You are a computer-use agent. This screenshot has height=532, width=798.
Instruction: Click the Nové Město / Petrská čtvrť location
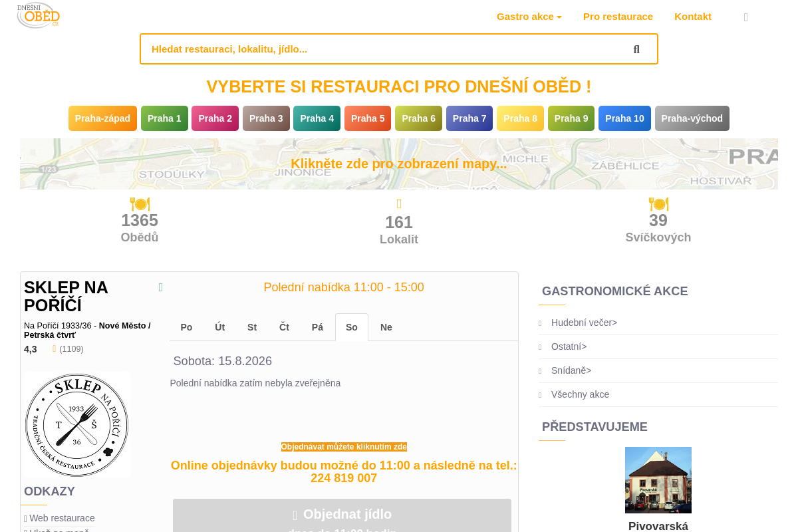(87, 331)
